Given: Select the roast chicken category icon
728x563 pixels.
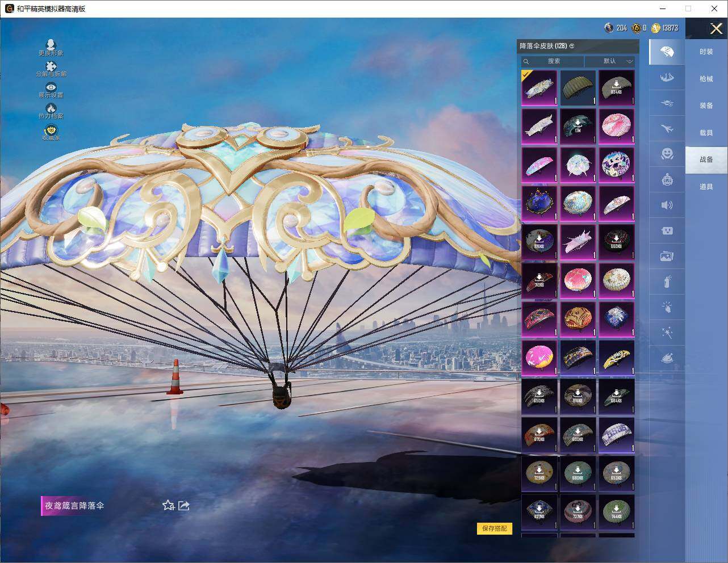Looking at the screenshot, I should coord(667,359).
